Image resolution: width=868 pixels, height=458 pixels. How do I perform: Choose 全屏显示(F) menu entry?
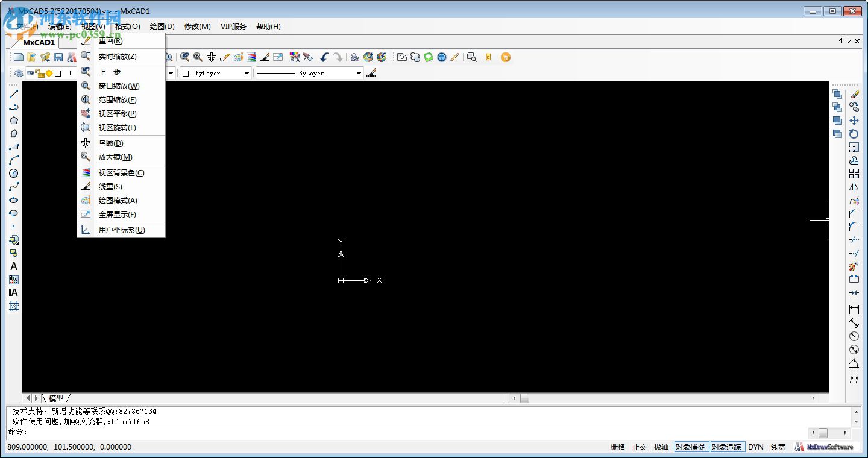click(x=121, y=215)
